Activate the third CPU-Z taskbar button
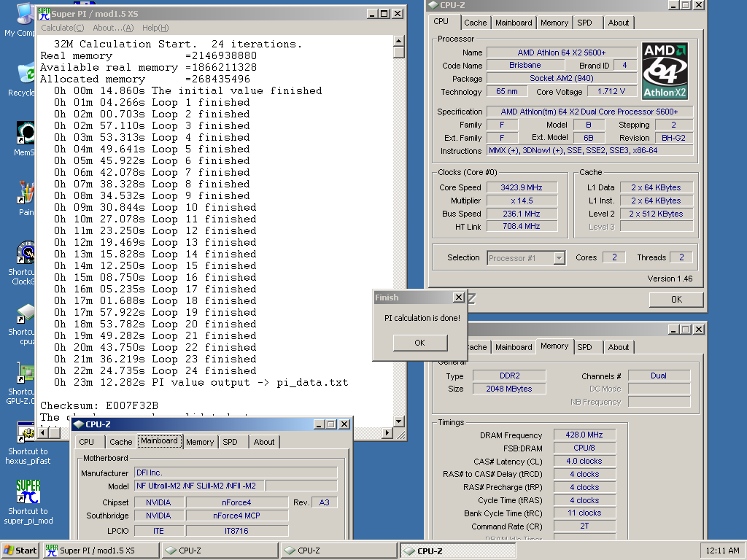Viewport: 747px width, 560px height. 457,551
